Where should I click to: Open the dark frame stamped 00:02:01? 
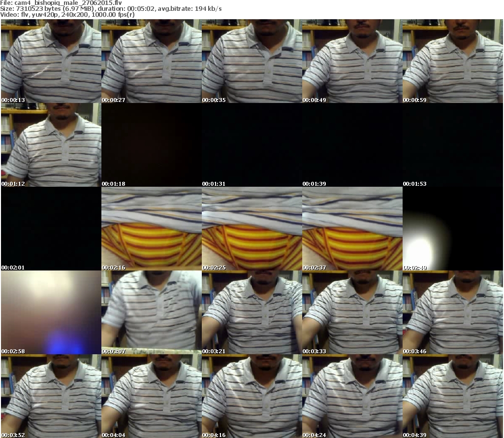click(x=51, y=229)
